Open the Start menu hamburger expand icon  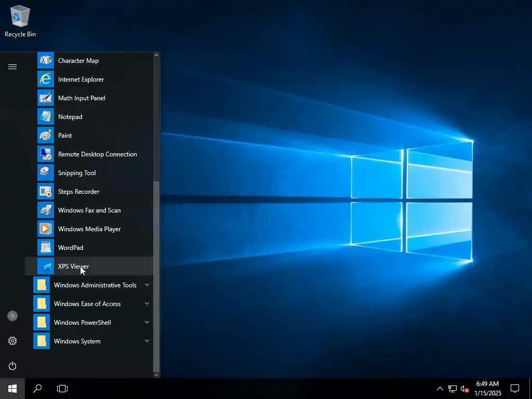pos(12,66)
